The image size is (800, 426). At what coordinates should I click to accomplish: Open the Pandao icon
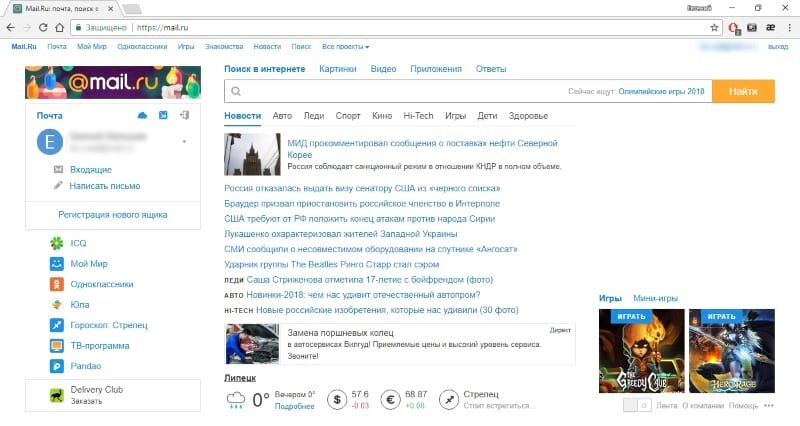pyautogui.click(x=57, y=366)
